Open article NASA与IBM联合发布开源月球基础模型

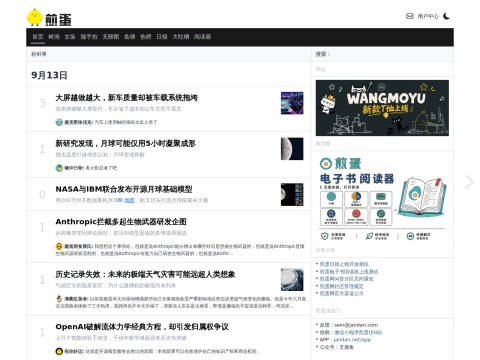click(124, 189)
